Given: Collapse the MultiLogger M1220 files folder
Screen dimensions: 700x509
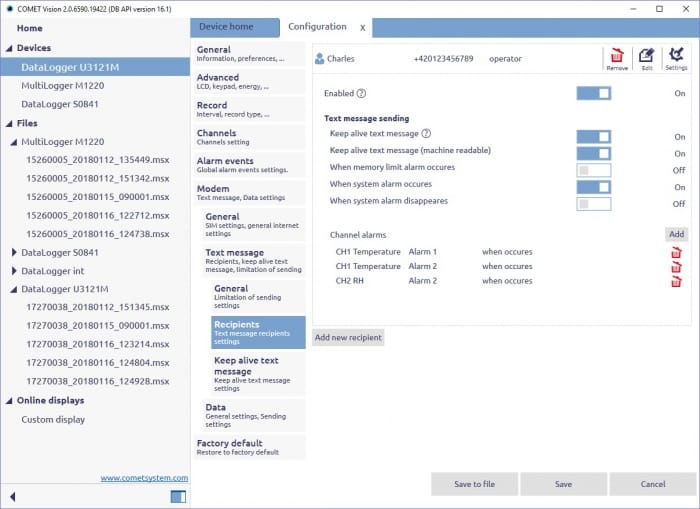Looking at the screenshot, I should pyautogui.click(x=14, y=142).
